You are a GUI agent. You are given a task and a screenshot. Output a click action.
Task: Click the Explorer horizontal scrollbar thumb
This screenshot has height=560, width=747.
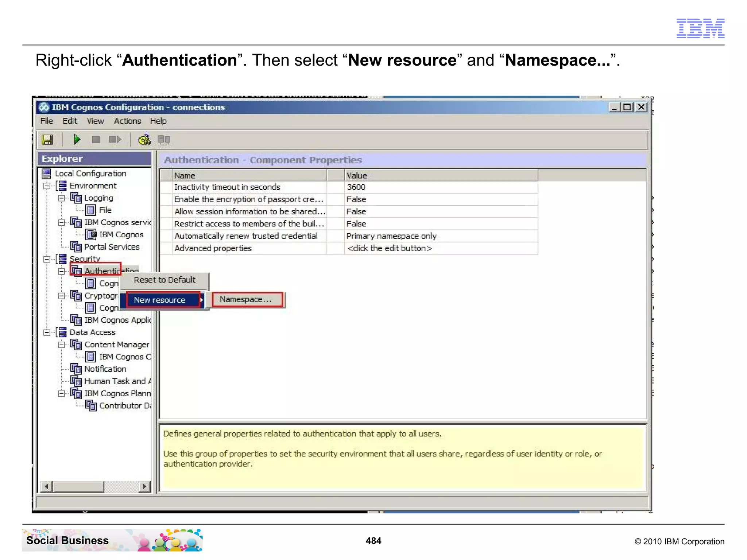(78, 486)
